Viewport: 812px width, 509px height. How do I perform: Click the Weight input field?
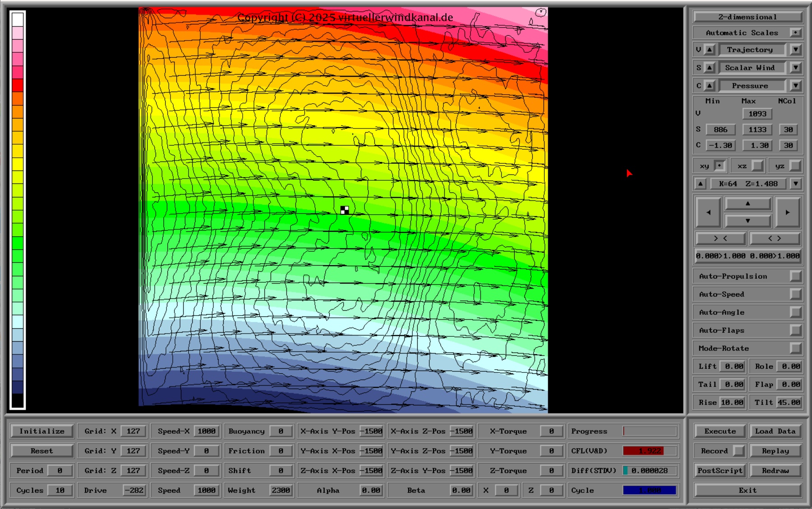[x=281, y=490]
